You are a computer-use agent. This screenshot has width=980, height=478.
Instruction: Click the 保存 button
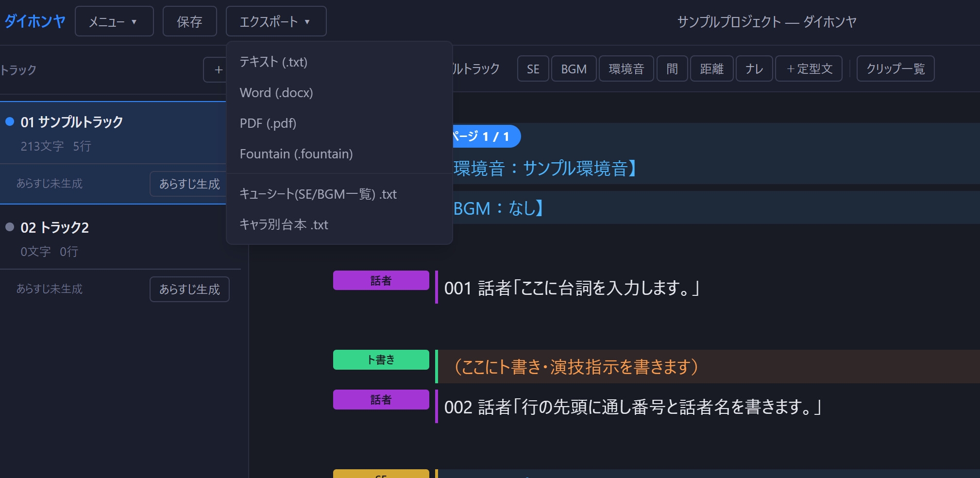[189, 21]
